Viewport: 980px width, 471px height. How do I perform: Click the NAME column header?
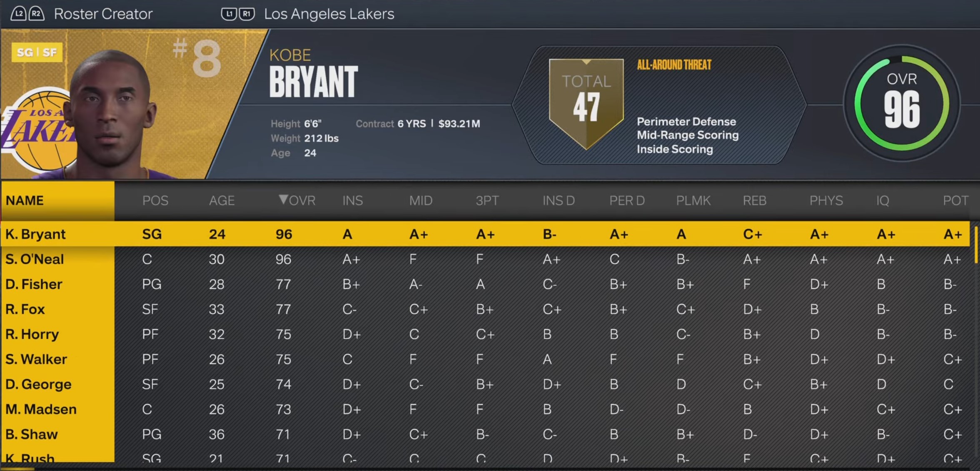(x=25, y=200)
